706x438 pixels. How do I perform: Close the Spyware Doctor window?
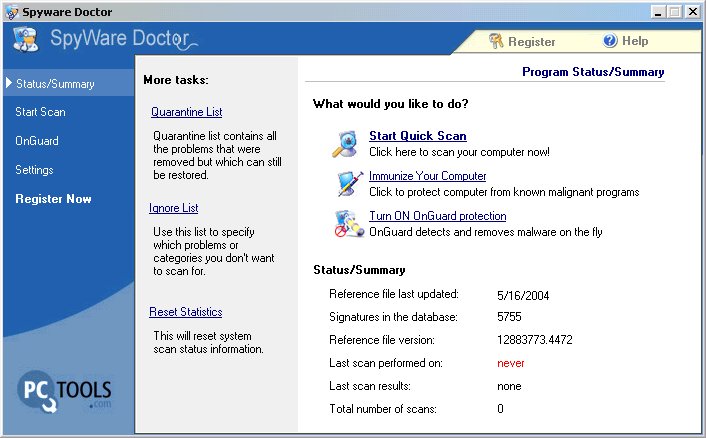click(x=692, y=12)
